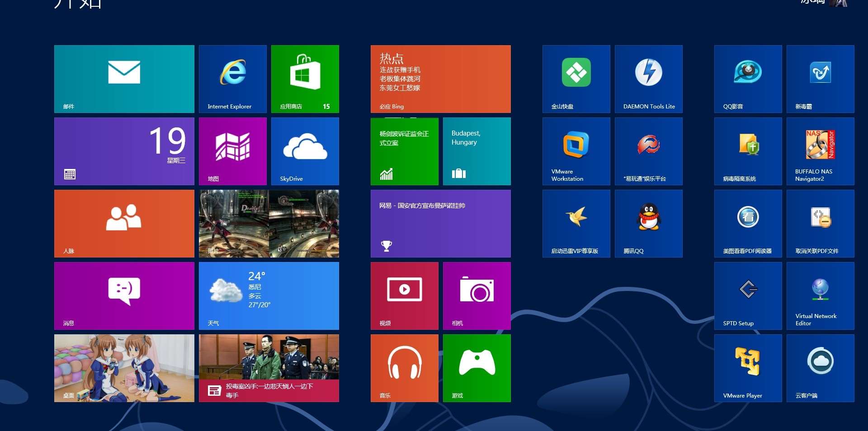Launch 启动迅雷VIP尊享版 tile
This screenshot has height=431, width=868.
pos(576,224)
